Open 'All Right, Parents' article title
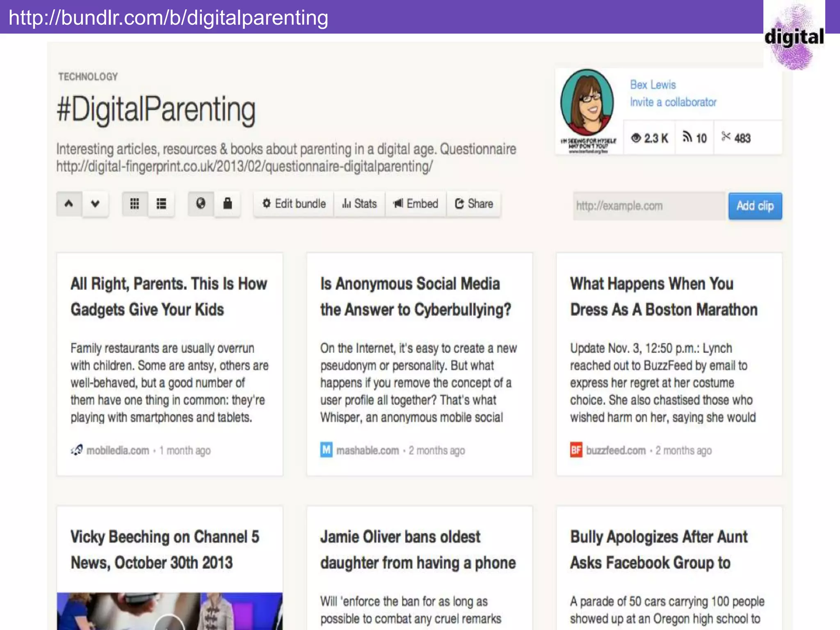This screenshot has width=840, height=630. coord(169,297)
